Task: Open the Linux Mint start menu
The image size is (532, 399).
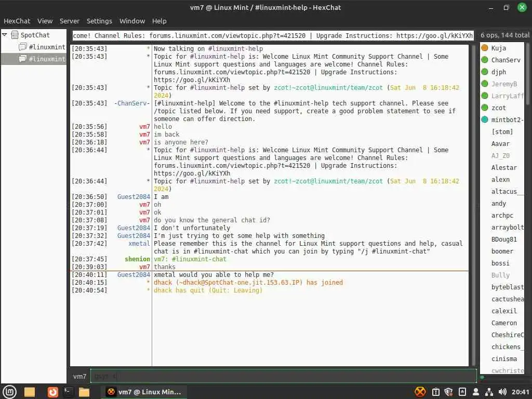Action: (9, 392)
